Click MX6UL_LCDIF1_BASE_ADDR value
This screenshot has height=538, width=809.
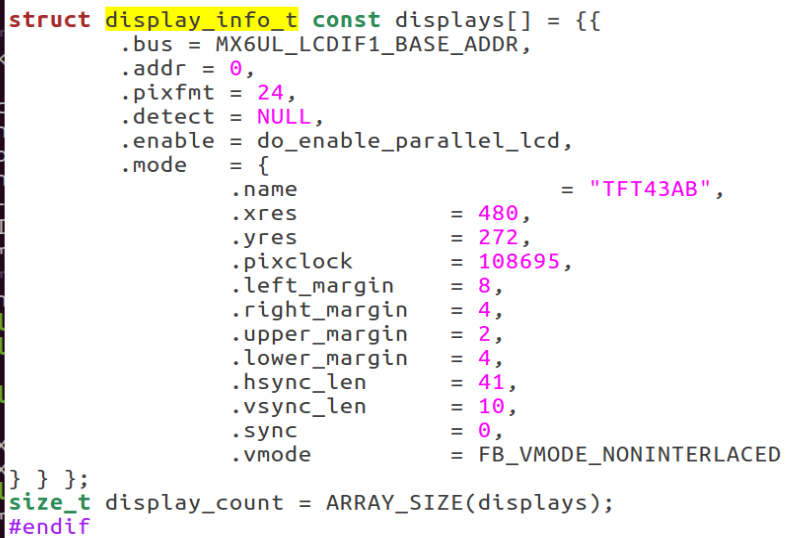[367, 44]
